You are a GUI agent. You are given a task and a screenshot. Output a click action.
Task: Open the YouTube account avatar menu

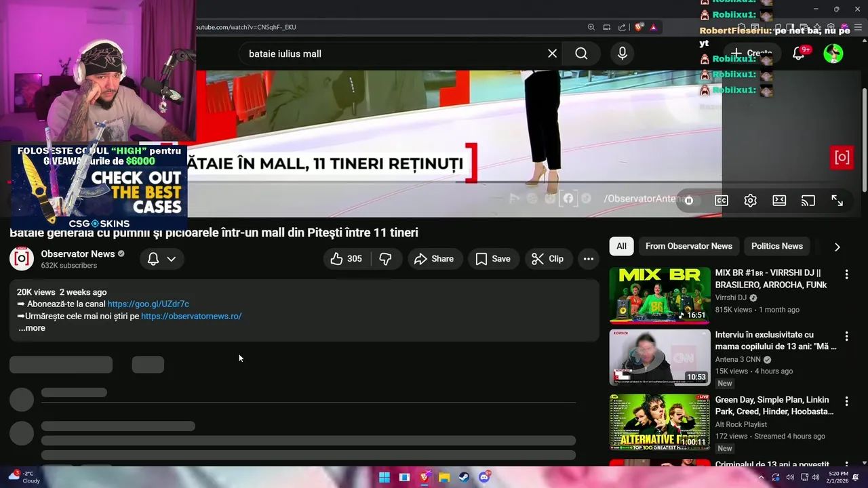(833, 53)
